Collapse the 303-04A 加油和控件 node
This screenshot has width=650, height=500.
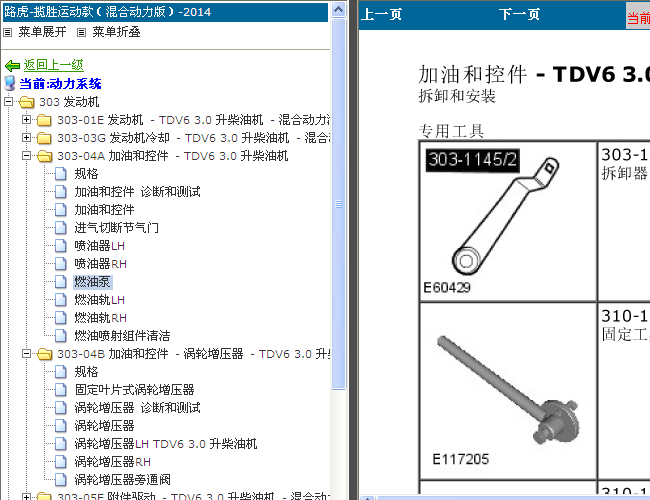(26, 155)
